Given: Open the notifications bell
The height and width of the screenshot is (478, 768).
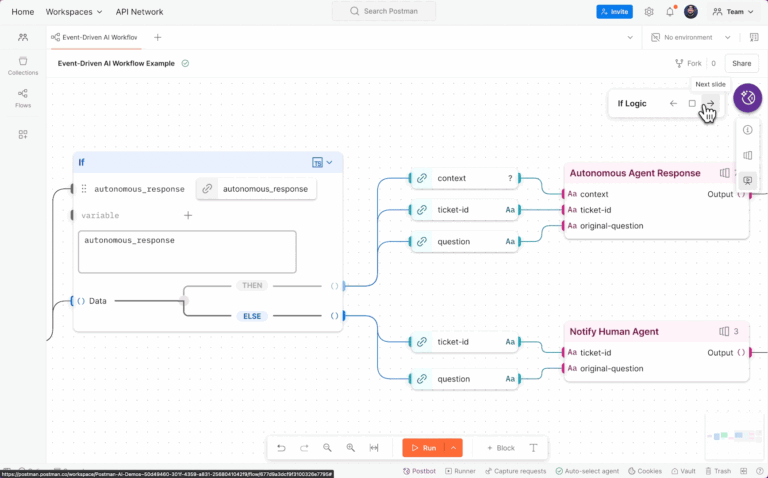Looking at the screenshot, I should [670, 12].
